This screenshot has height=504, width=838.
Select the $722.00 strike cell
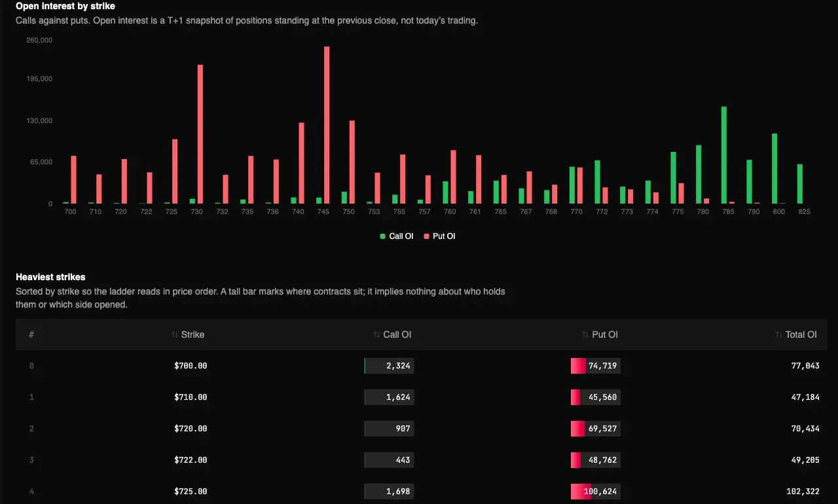(191, 460)
